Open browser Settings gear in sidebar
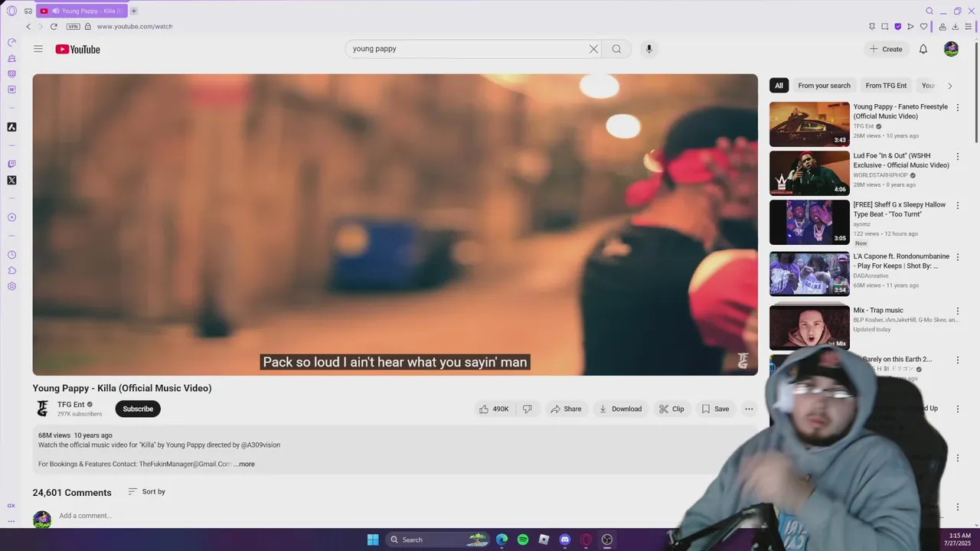The height and width of the screenshot is (551, 980). tap(11, 286)
